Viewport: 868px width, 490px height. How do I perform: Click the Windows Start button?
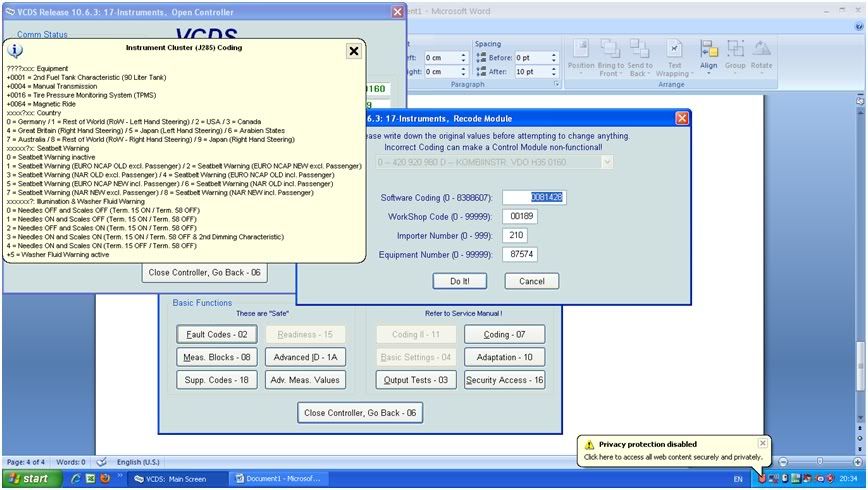tap(28, 479)
